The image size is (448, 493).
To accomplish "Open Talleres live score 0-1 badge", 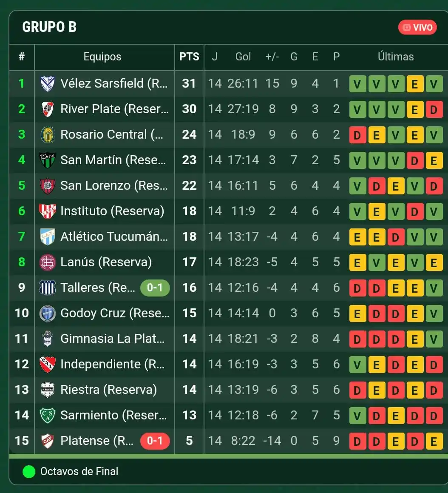I will coord(155,288).
